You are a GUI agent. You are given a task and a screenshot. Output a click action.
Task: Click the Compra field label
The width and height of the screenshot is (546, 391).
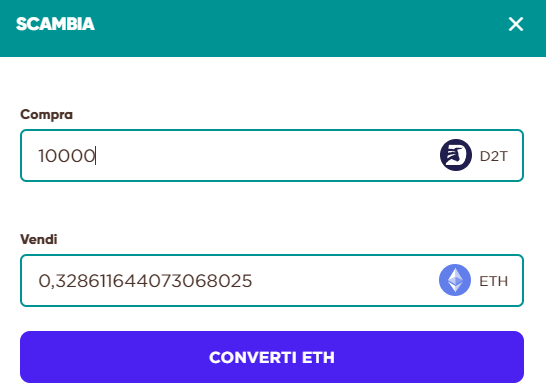(x=46, y=114)
